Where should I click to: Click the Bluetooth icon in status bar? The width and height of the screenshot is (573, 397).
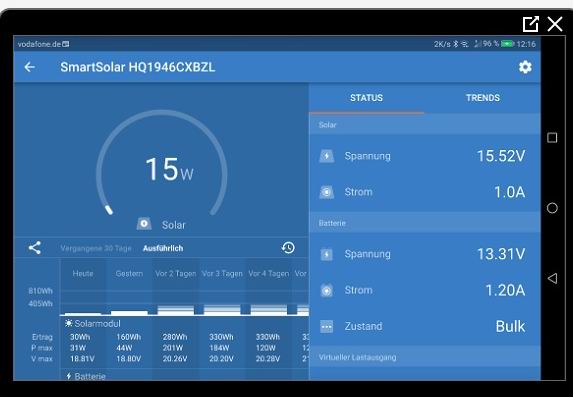click(456, 44)
